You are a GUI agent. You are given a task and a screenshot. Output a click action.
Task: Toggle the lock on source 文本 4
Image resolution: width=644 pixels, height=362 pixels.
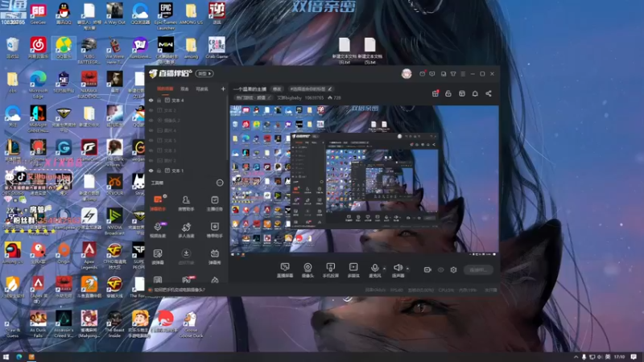coord(159,100)
